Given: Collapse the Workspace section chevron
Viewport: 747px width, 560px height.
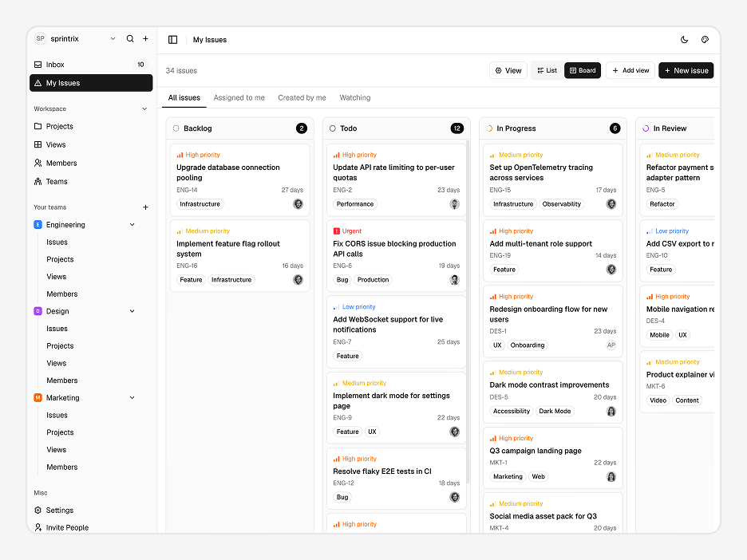Looking at the screenshot, I should 144,109.
